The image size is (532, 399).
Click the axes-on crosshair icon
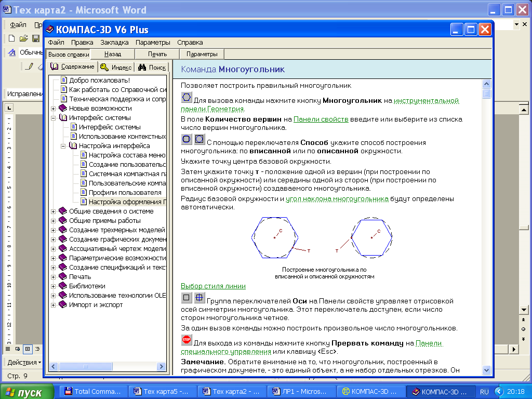(199, 298)
